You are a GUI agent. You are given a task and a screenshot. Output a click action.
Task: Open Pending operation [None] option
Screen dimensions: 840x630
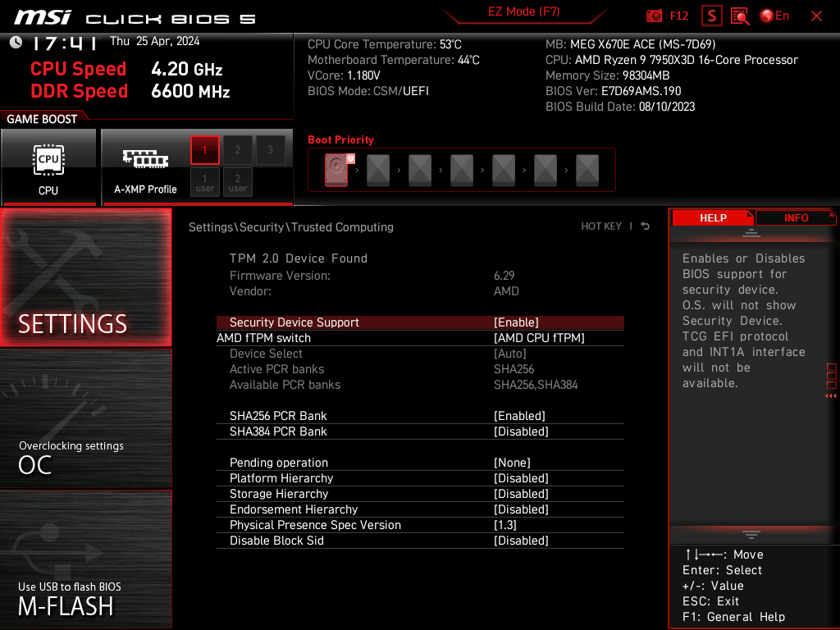tap(420, 463)
